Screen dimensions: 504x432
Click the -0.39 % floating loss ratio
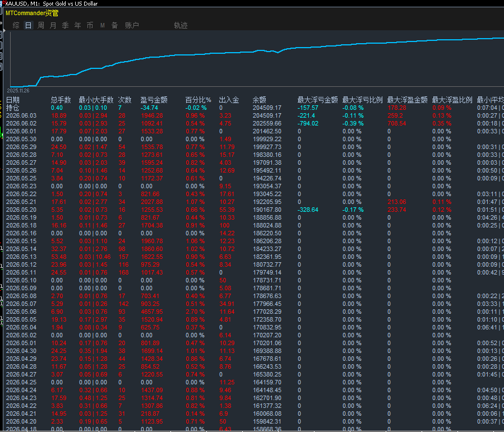pos(353,123)
